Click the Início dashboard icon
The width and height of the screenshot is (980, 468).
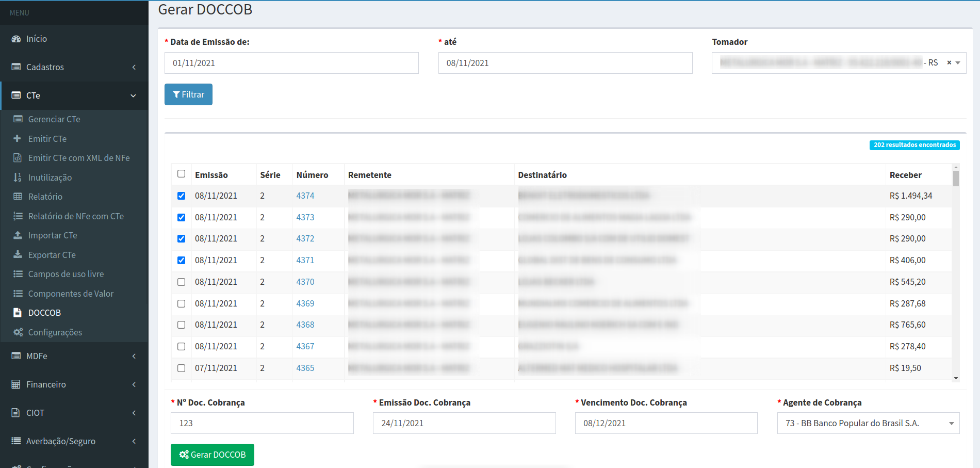click(16, 39)
